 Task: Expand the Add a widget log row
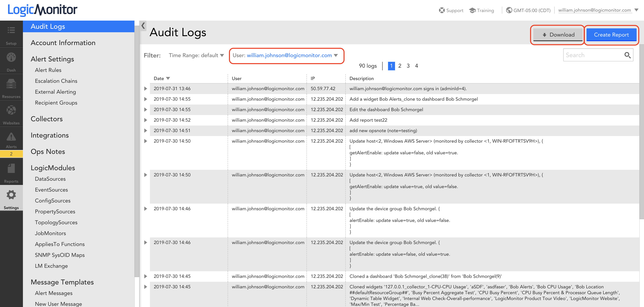[x=145, y=99]
